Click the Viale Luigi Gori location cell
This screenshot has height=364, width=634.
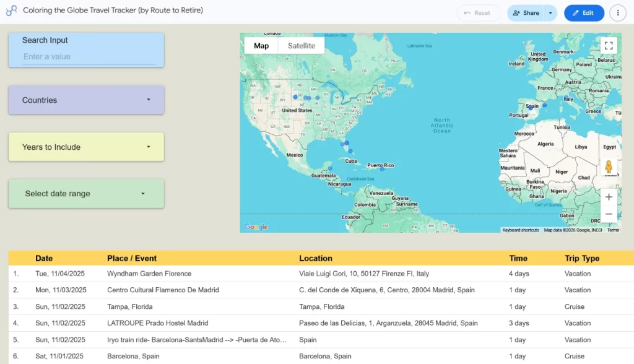coord(364,274)
